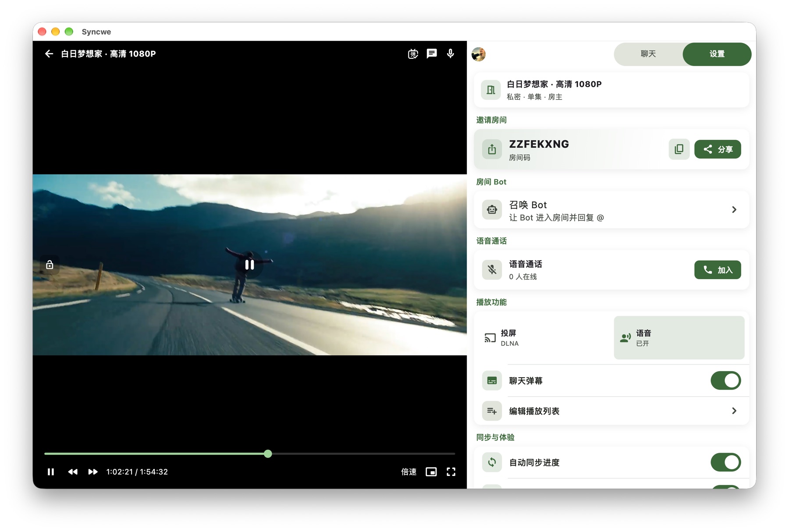Switch to the 聊天 tab
This screenshot has width=789, height=532.
click(x=648, y=54)
